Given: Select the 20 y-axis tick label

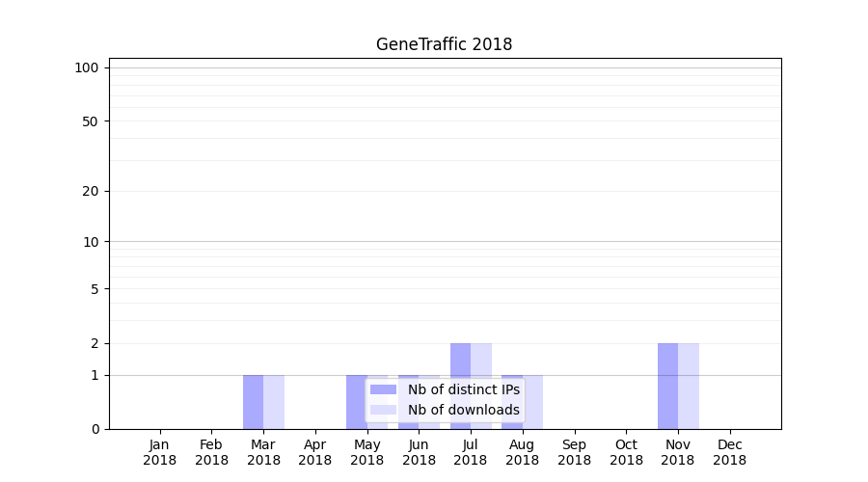Looking at the screenshot, I should coord(91,191).
